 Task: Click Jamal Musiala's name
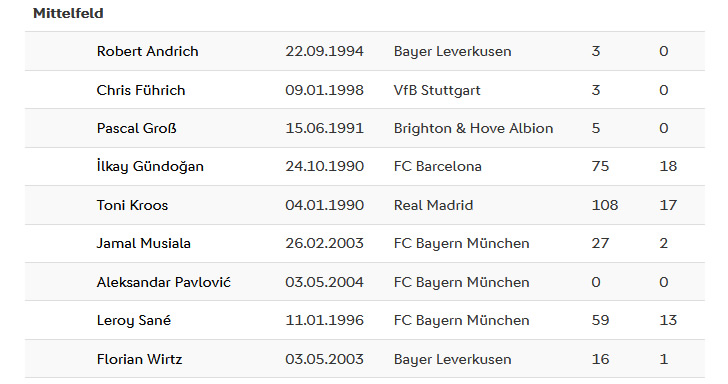tap(143, 243)
